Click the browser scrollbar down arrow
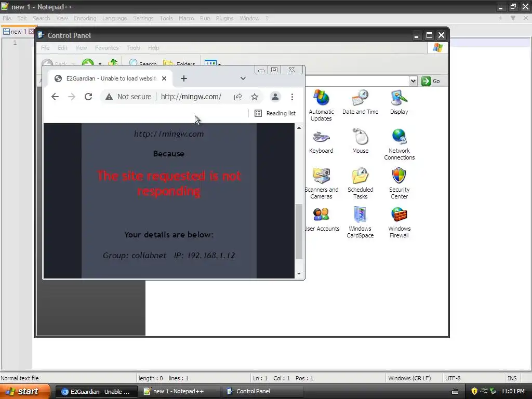532x399 pixels. (299, 274)
